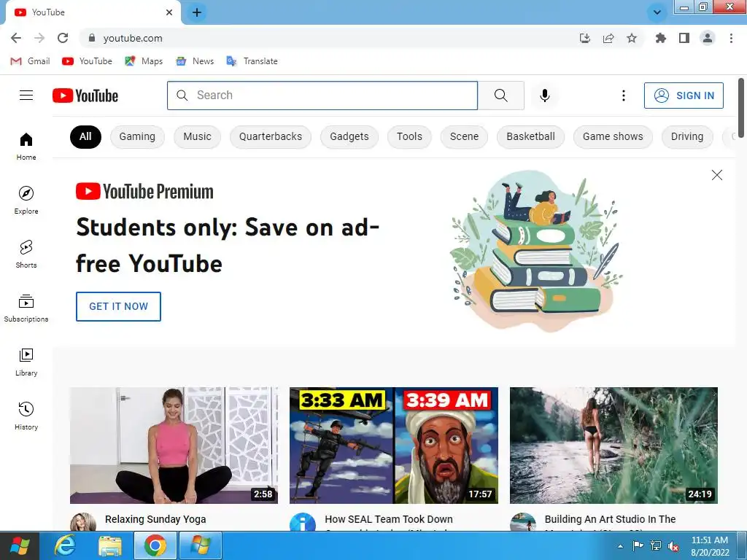Click the address bar URL youtube.com

coord(133,38)
